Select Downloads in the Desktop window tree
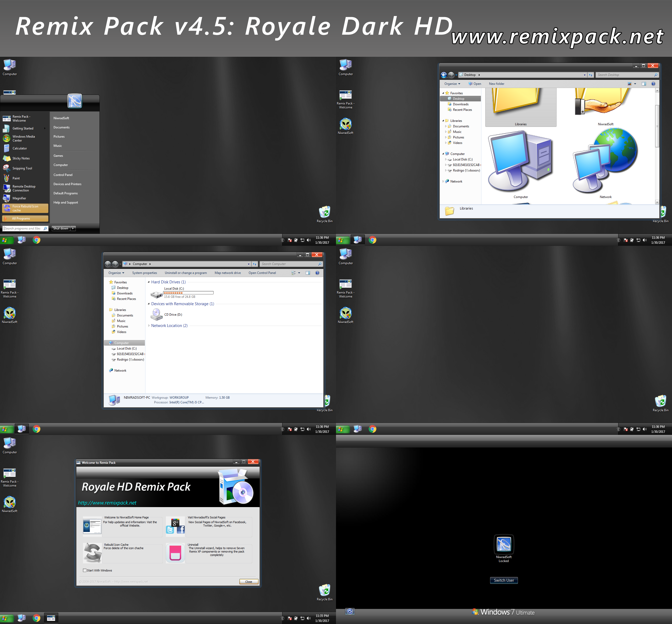 [460, 104]
